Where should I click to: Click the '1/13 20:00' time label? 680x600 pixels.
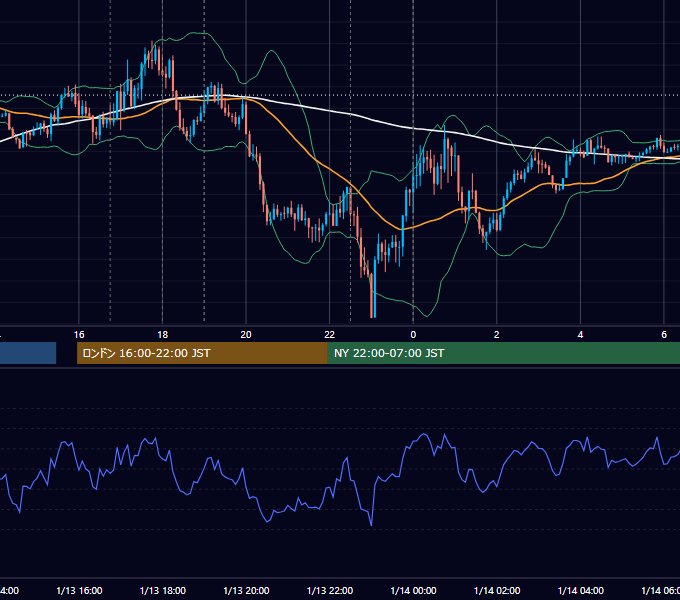pyautogui.click(x=246, y=590)
